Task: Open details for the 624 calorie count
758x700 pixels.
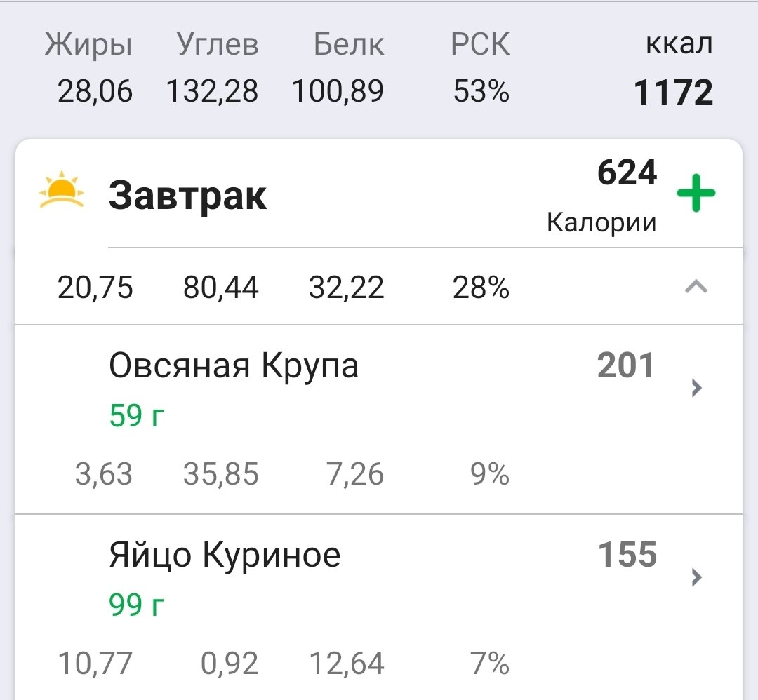Action: (627, 173)
